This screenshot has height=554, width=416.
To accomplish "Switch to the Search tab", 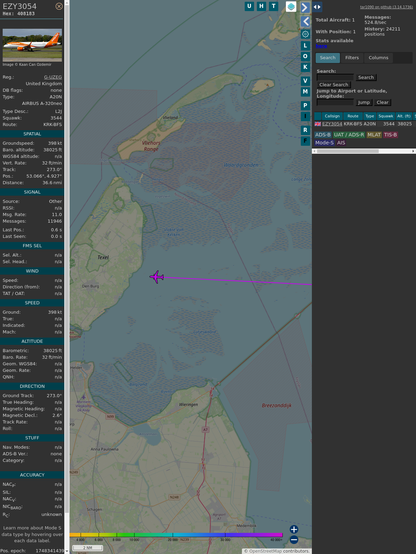I will 328,58.
